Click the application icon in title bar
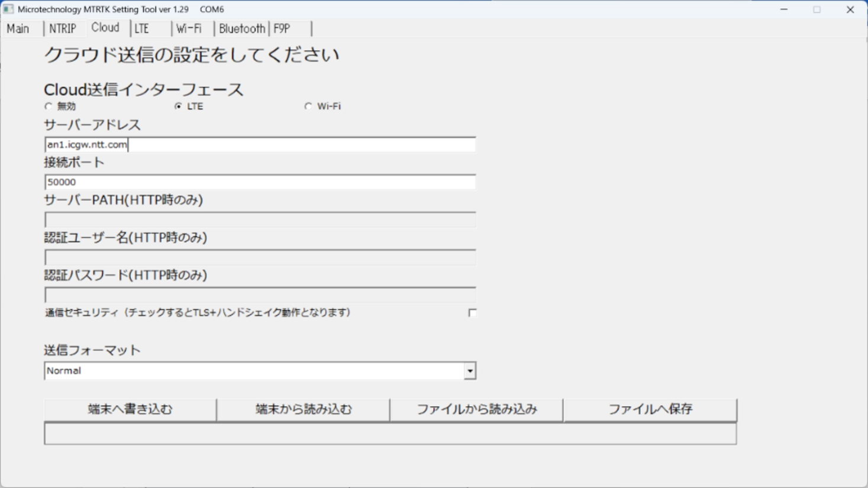Image resolution: width=868 pixels, height=488 pixels. 8,9
